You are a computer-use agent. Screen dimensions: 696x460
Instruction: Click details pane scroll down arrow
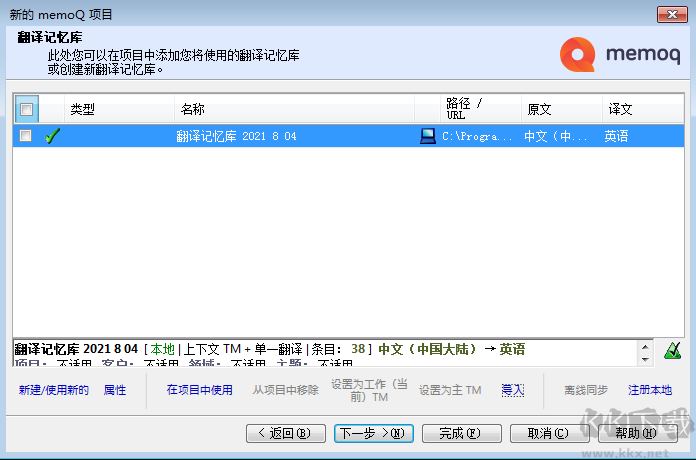coord(645,359)
